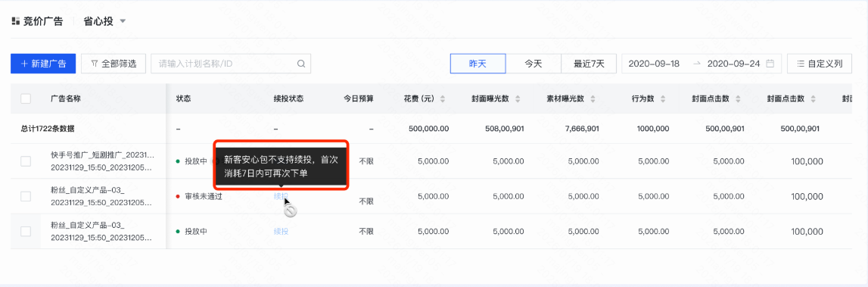This screenshot has height=287, width=868.
Task: Click the magnifier search icon
Action: pos(301,64)
